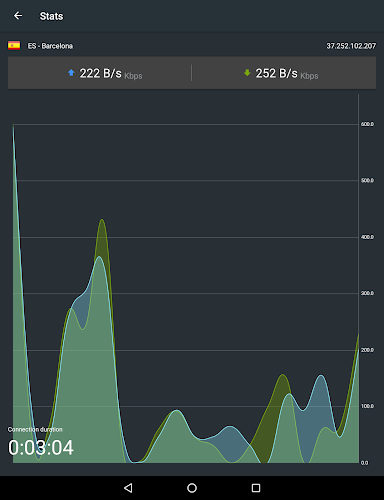Click the ES - Barcelona server label

pos(50,46)
